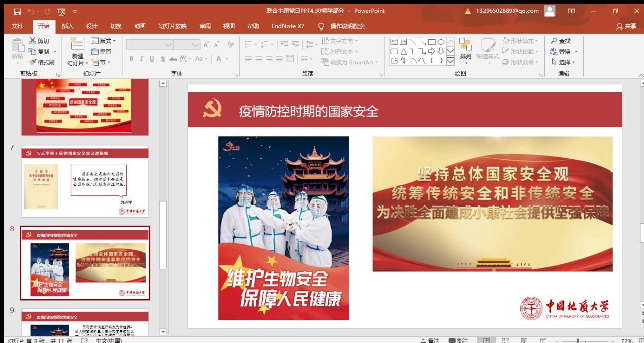Click the Ribbon display options icon
This screenshot has width=644, height=343.
571,11
